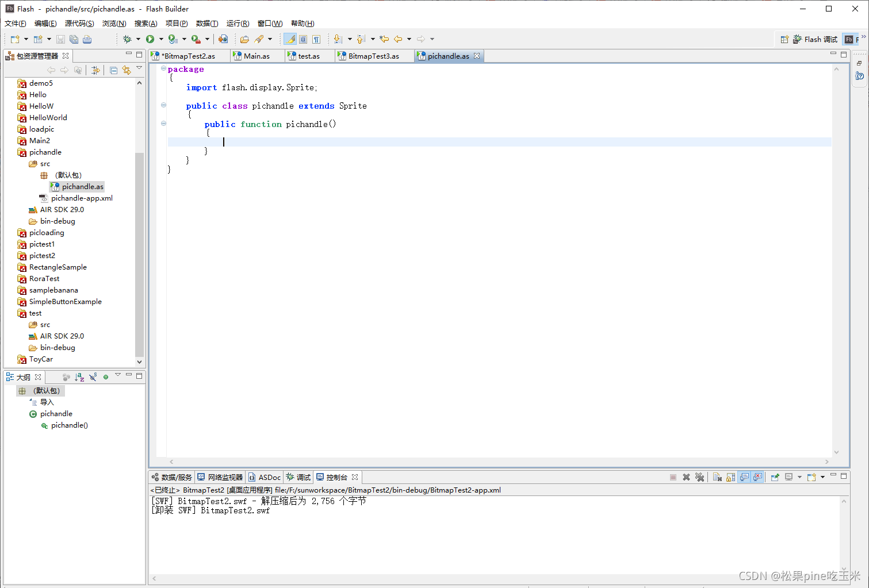Navigate back with yellow left arrow

[x=398, y=39]
